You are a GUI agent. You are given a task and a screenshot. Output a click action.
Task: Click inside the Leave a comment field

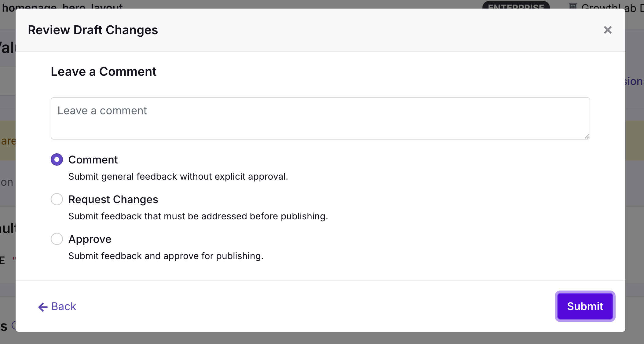pos(320,119)
